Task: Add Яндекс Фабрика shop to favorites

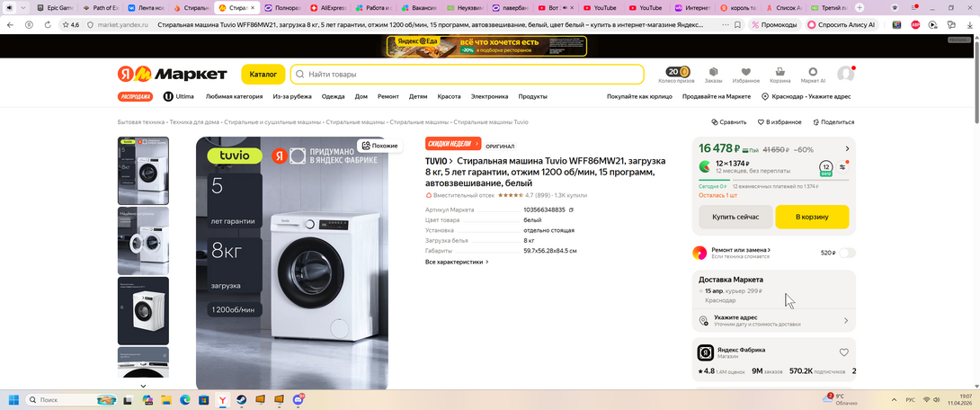Action: tap(843, 352)
